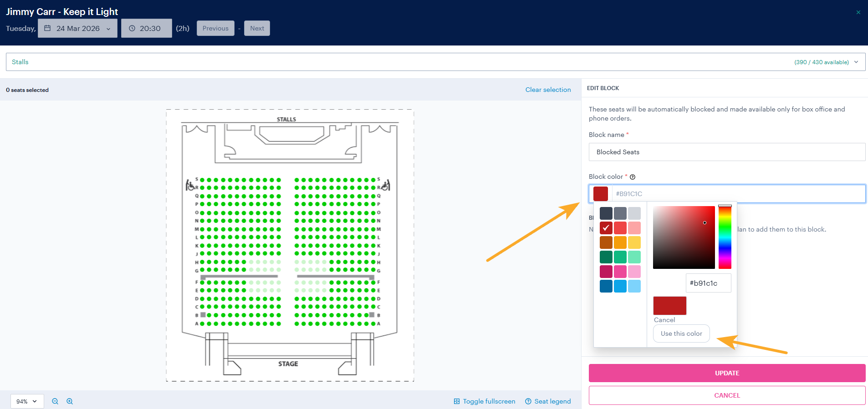
Task: Click the rainbow hue slider bar
Action: (x=725, y=237)
